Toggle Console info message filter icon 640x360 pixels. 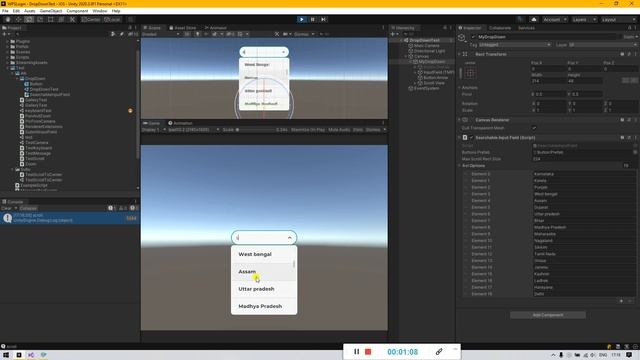pyautogui.click(x=112, y=208)
